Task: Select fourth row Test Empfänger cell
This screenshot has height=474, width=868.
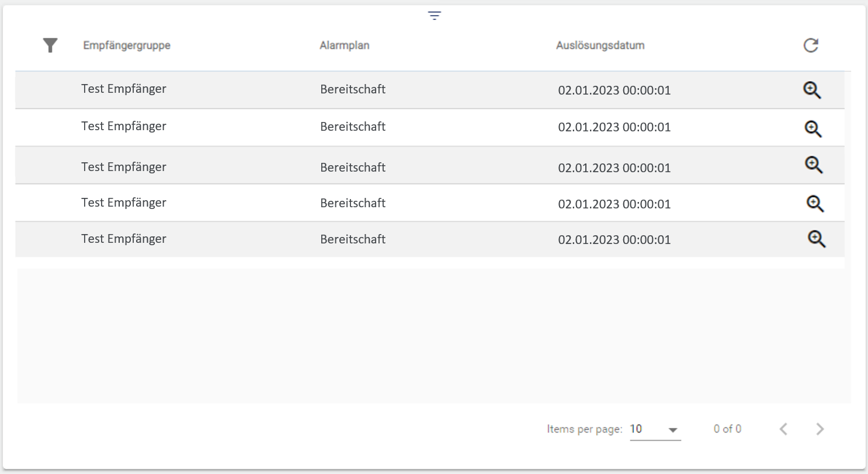Action: tap(123, 203)
